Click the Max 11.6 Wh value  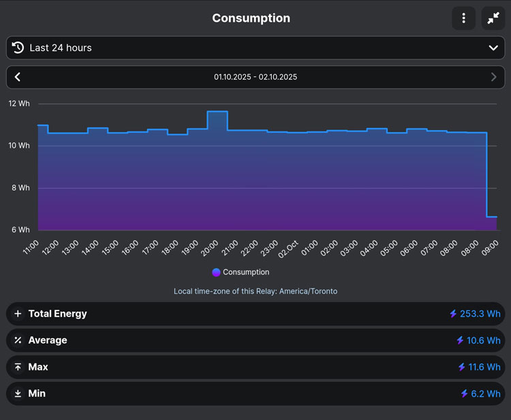(x=484, y=367)
